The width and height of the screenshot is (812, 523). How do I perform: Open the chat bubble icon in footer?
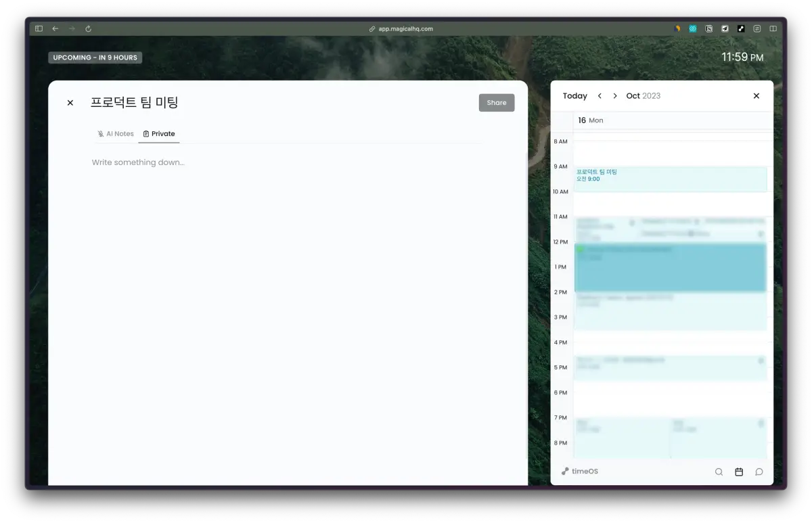coord(759,472)
